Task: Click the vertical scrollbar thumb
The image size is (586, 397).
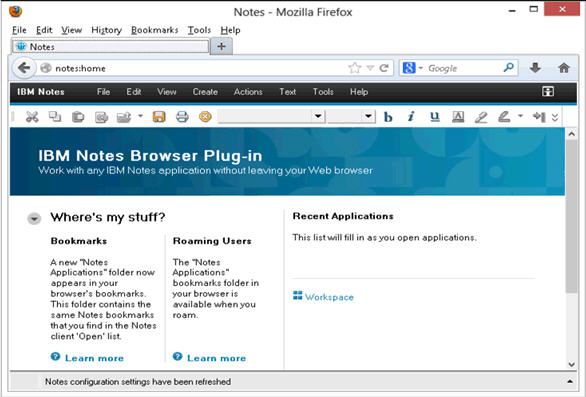Action: click(x=571, y=216)
